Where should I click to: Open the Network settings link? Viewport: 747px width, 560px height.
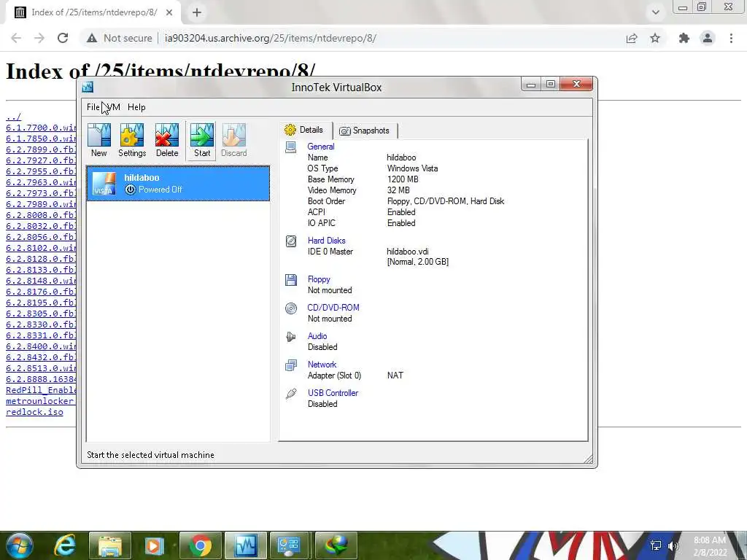(x=322, y=365)
